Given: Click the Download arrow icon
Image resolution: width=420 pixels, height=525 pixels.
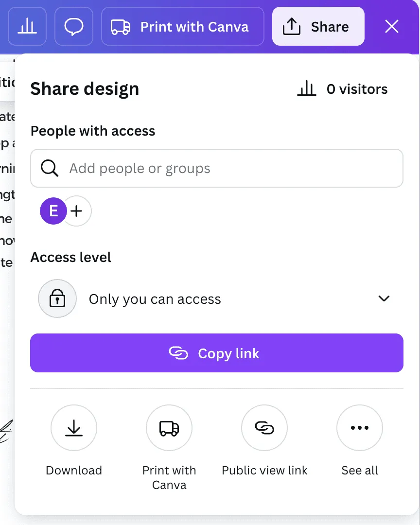Looking at the screenshot, I should [74, 428].
